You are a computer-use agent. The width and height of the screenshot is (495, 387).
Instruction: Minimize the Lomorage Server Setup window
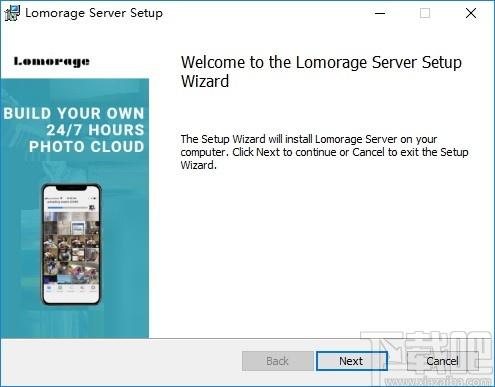380,13
